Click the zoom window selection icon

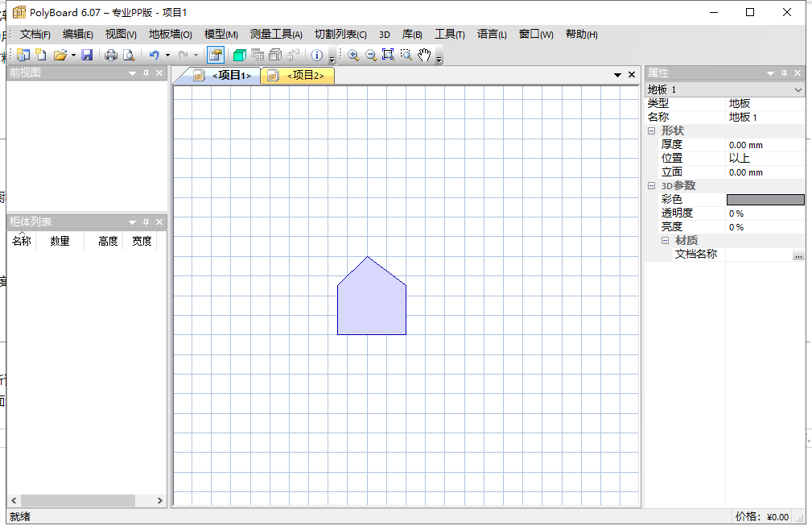pos(406,55)
